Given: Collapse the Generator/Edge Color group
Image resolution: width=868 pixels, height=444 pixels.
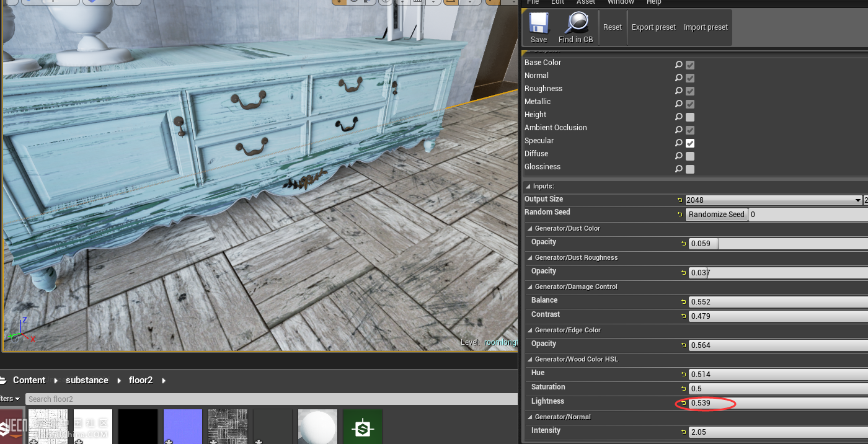Looking at the screenshot, I should [531, 331].
